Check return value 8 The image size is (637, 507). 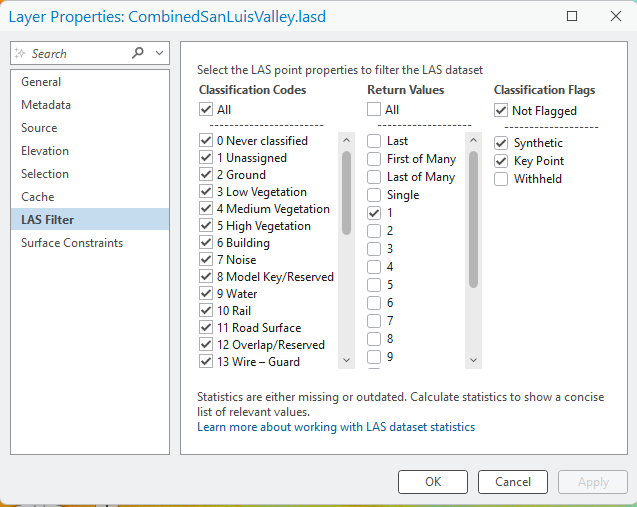click(x=374, y=339)
